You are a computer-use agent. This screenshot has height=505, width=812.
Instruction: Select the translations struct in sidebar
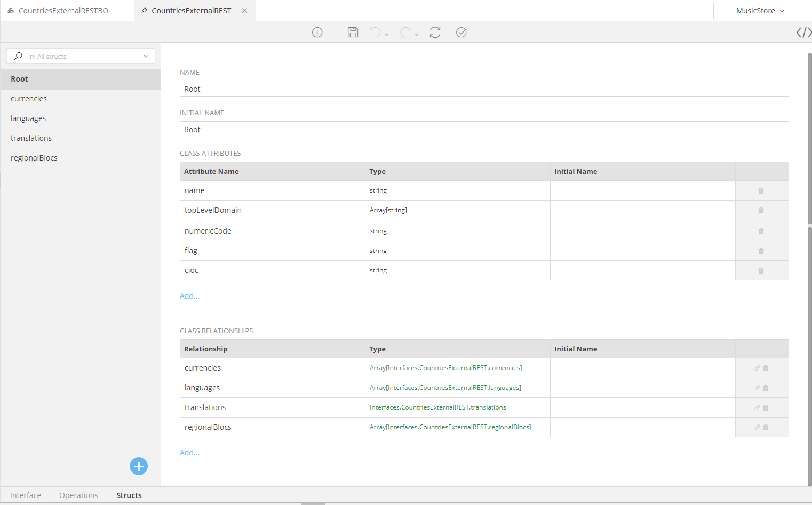tap(31, 138)
